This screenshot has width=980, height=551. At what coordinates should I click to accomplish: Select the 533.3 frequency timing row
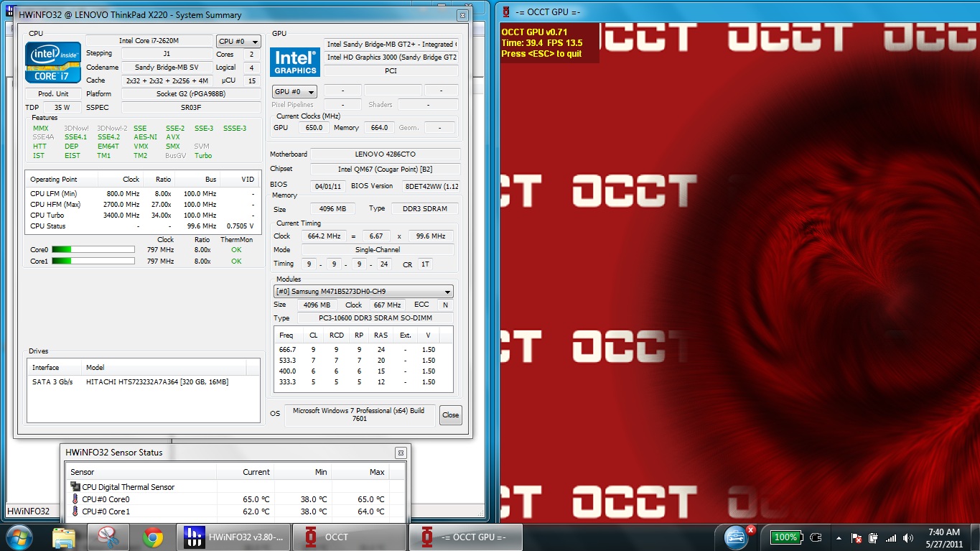[363, 360]
